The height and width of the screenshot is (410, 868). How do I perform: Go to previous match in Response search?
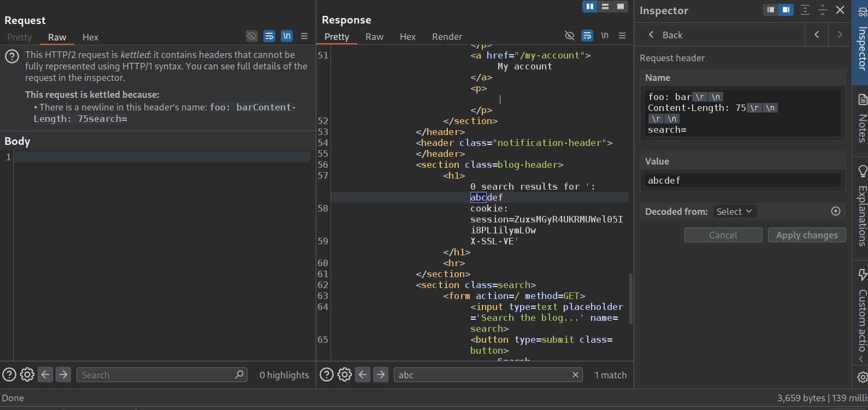(363, 374)
